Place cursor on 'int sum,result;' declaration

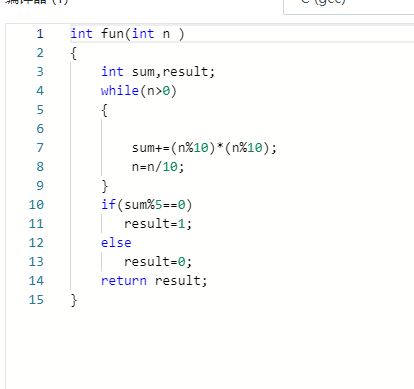[158, 72]
